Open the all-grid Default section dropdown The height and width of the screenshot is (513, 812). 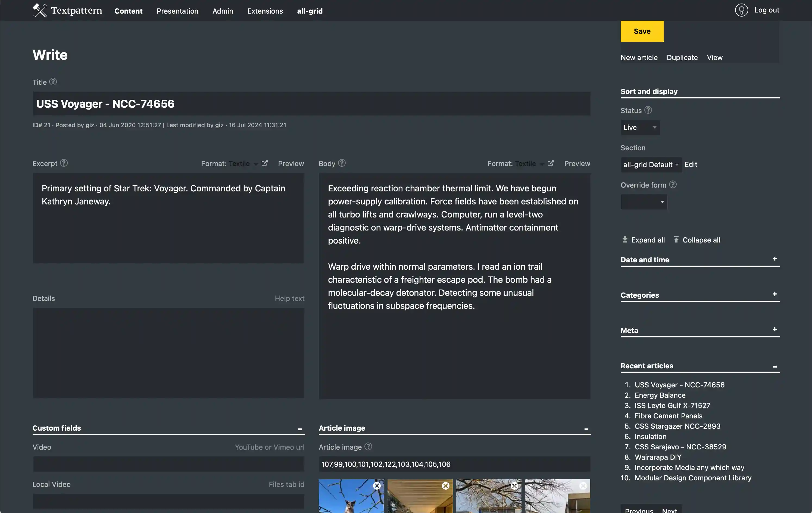coord(651,164)
